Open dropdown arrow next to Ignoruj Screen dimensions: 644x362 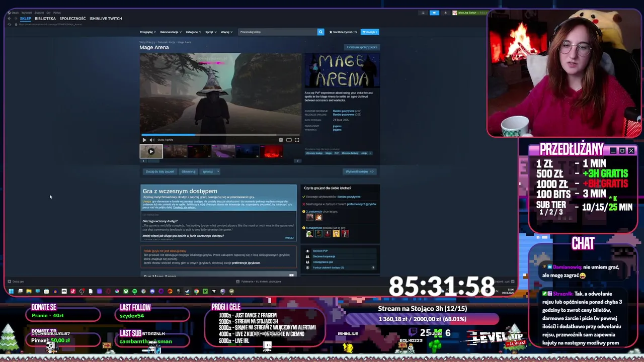click(x=217, y=171)
